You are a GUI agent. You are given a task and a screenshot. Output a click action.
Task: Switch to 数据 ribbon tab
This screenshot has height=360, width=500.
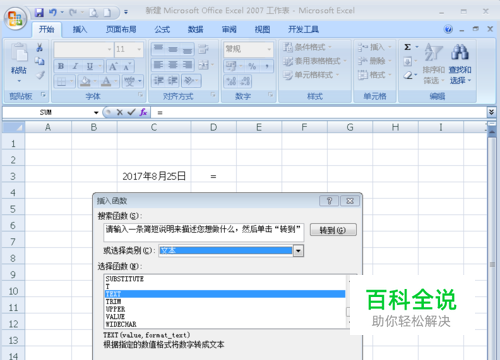pyautogui.click(x=195, y=29)
